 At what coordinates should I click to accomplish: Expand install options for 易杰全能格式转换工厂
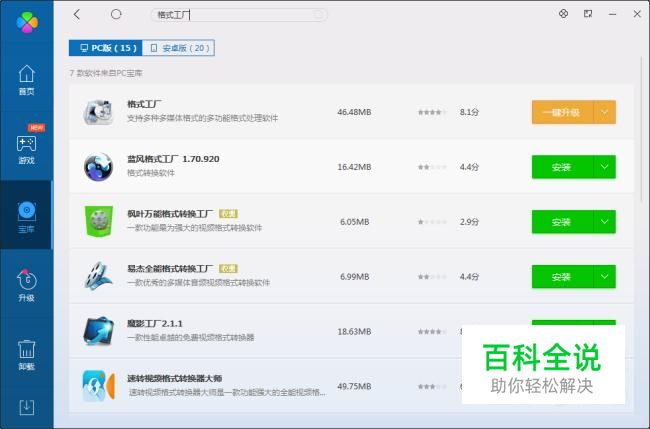[x=605, y=276]
